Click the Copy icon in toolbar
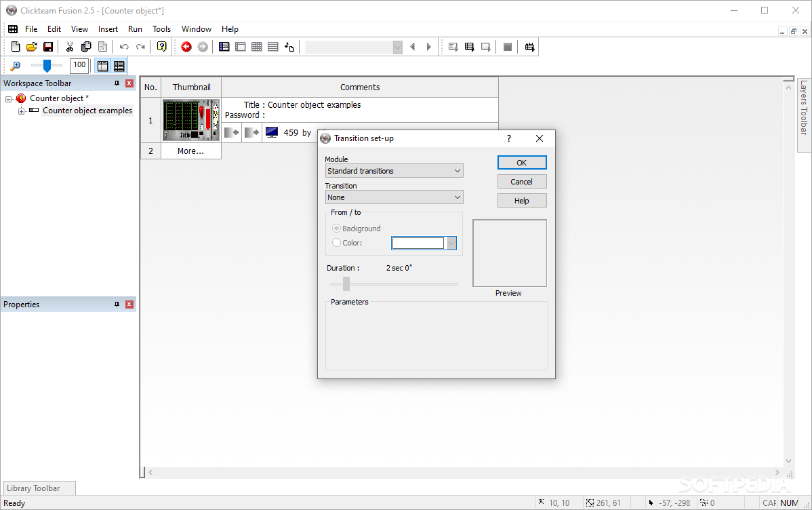The image size is (812, 510). coord(86,47)
